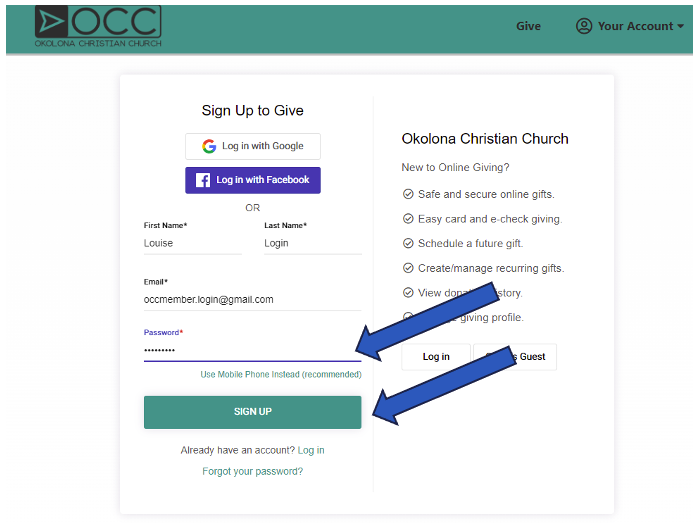
Task: Open the Give menu item
Action: click(x=528, y=26)
